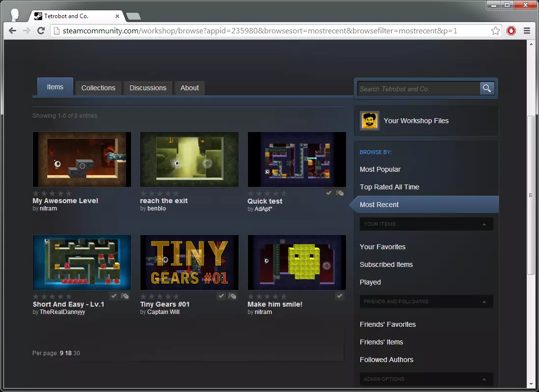Open the Tiny Gears #01 title link

tap(164, 304)
